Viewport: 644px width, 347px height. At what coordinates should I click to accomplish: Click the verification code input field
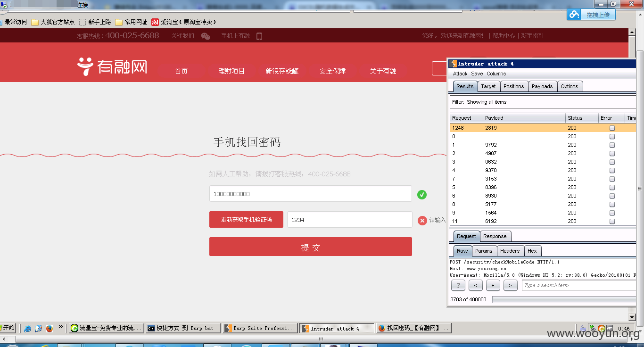tap(350, 220)
